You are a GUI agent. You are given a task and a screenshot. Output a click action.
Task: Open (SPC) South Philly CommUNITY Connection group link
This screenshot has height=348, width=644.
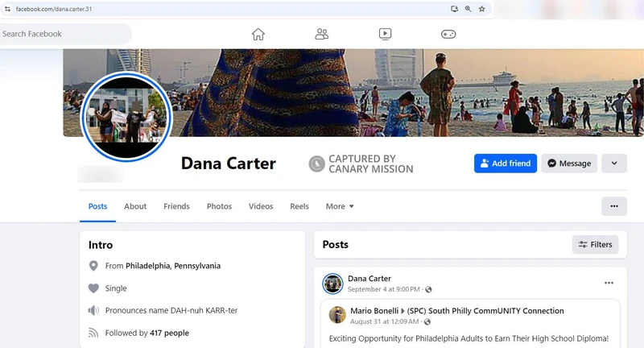pyautogui.click(x=485, y=311)
